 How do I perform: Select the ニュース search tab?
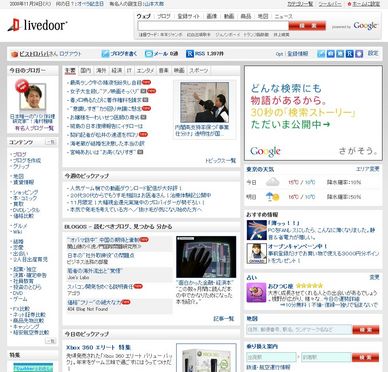283,16
